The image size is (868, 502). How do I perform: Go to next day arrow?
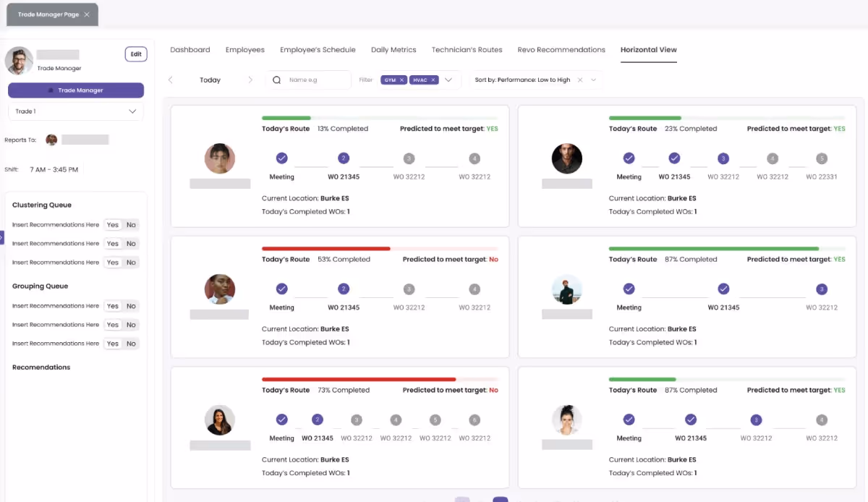pos(250,80)
